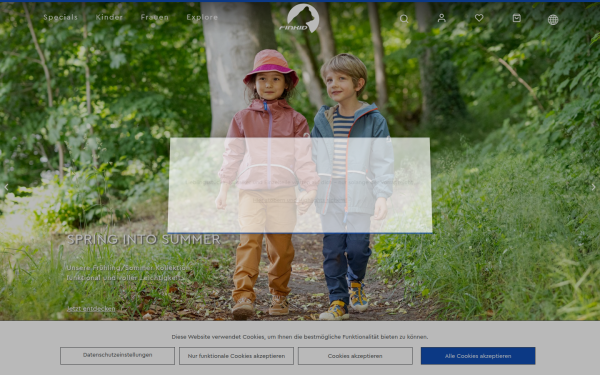Open the wishlist heart icon
The image size is (600, 375).
[x=479, y=18]
